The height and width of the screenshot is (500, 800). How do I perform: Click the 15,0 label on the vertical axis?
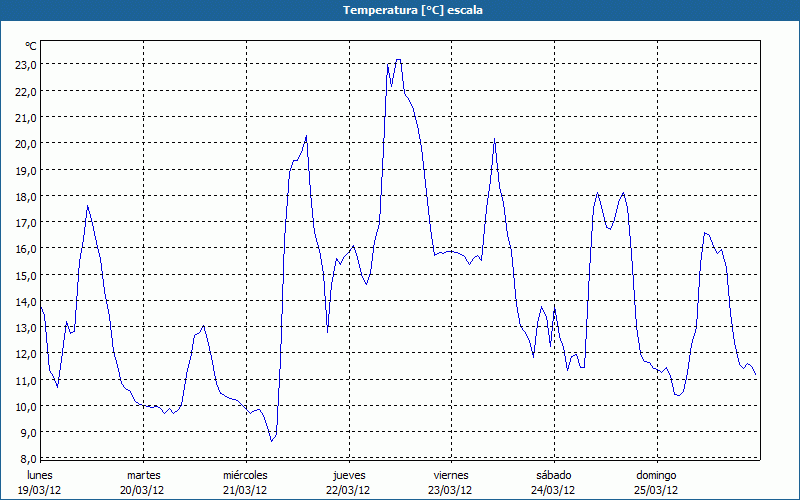click(26, 275)
